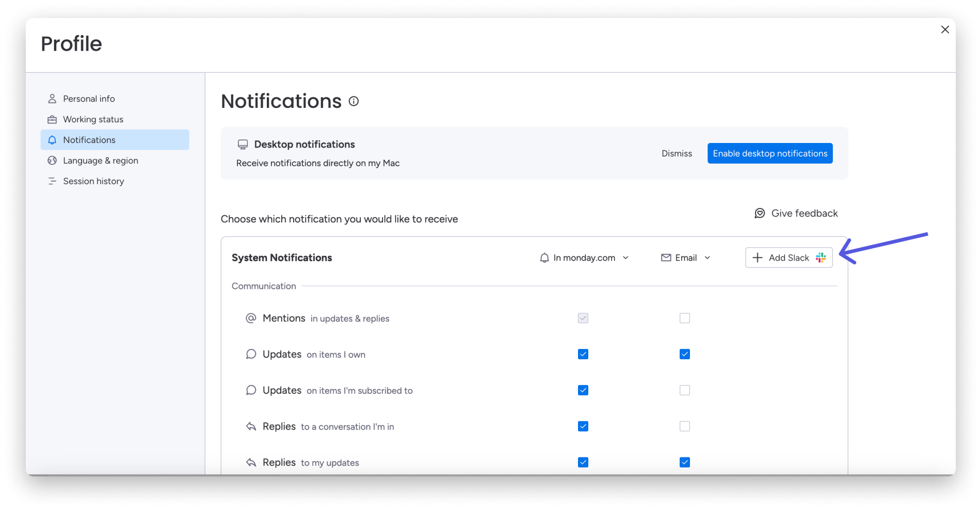Click the Session history lines icon
This screenshot has width=980, height=510.
52,181
